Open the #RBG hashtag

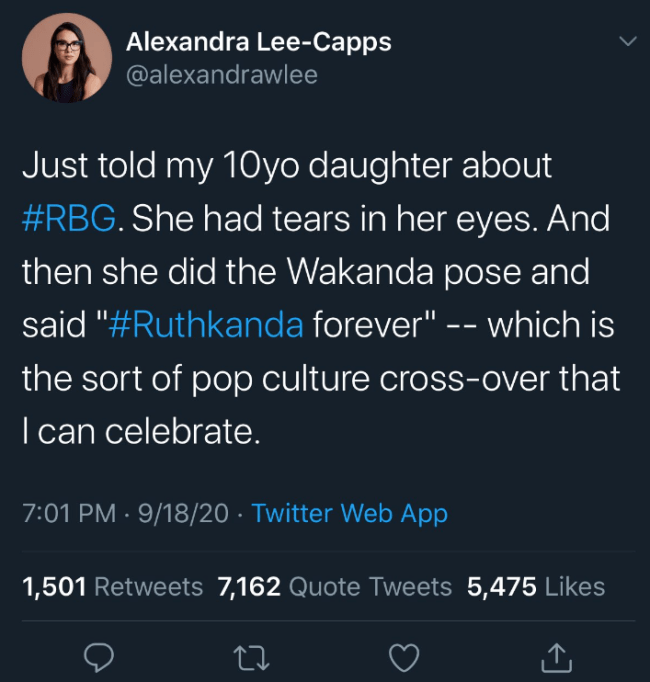click(x=72, y=220)
